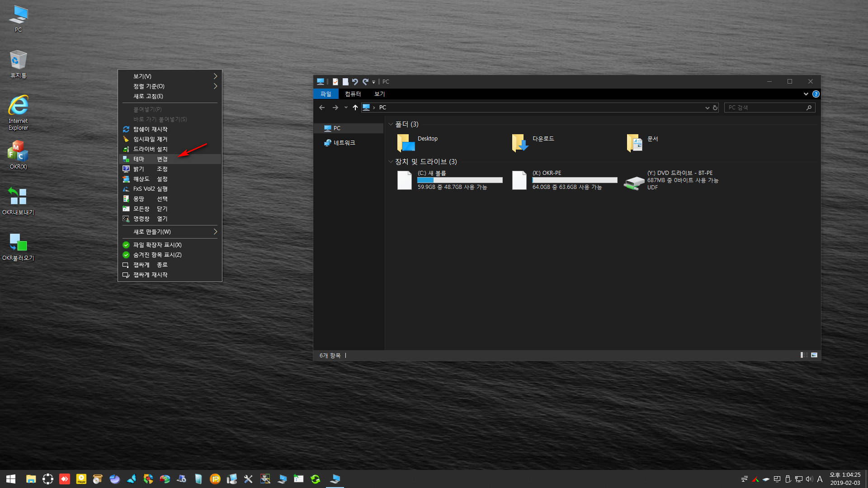This screenshot has height=488, width=868.
Task: Click the volume speaker tray icon
Action: tap(809, 479)
